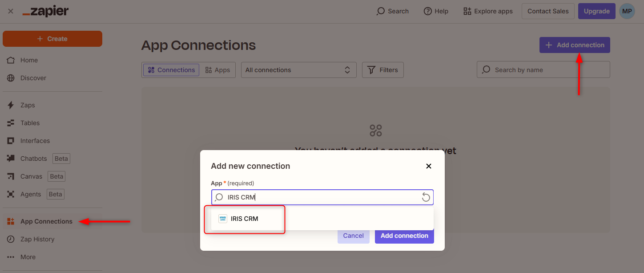Viewport: 644px width, 273px height.
Task: Select IRIS CRM from results
Action: pyautogui.click(x=244, y=219)
